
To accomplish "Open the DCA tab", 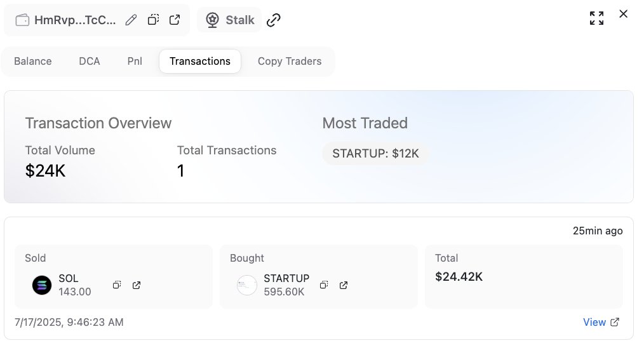I will 89,61.
